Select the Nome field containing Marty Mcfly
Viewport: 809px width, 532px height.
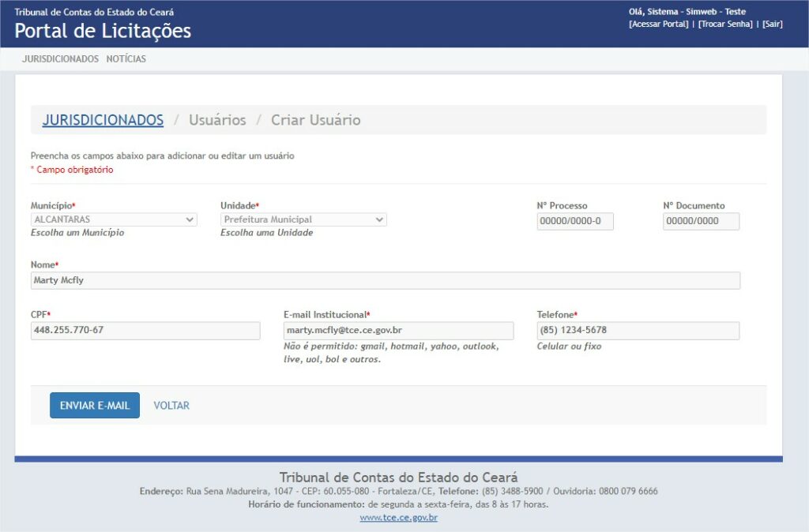click(x=385, y=280)
